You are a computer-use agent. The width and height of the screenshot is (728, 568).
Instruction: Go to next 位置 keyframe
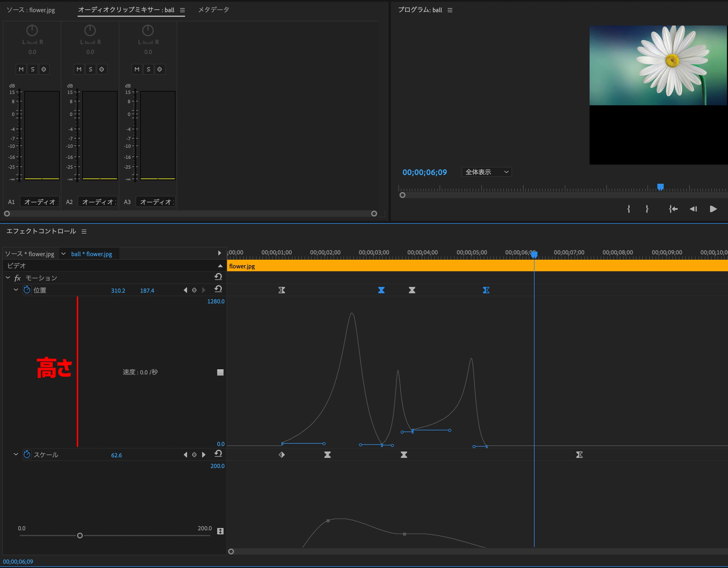pyautogui.click(x=204, y=290)
